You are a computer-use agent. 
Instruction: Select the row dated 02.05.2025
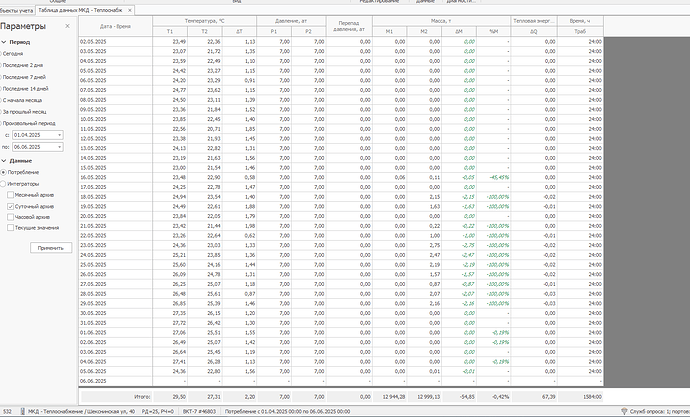pyautogui.click(x=341, y=42)
